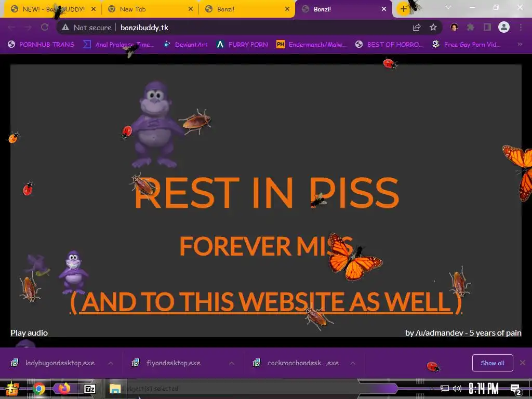Screen dimensions: 532x399
Task: Switch to the 'NEW! - BonziBUDDY!' tab
Action: click(x=51, y=9)
